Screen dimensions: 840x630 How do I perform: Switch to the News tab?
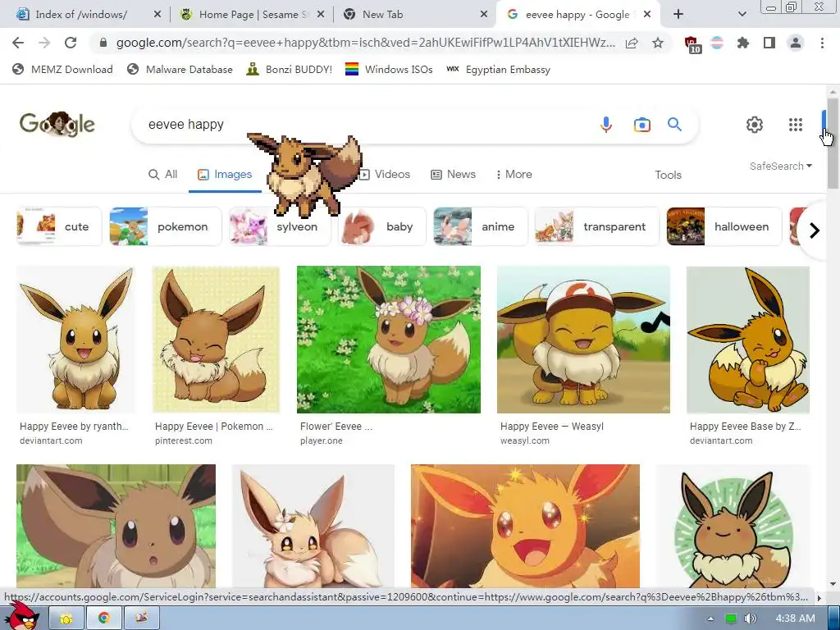click(453, 175)
